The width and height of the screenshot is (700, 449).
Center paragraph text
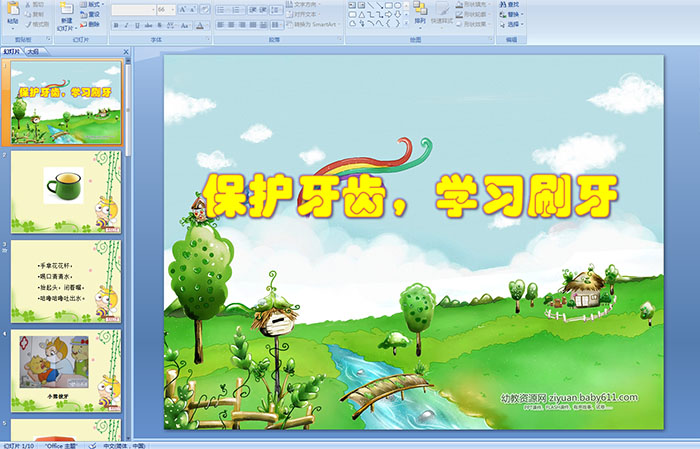tap(231, 25)
